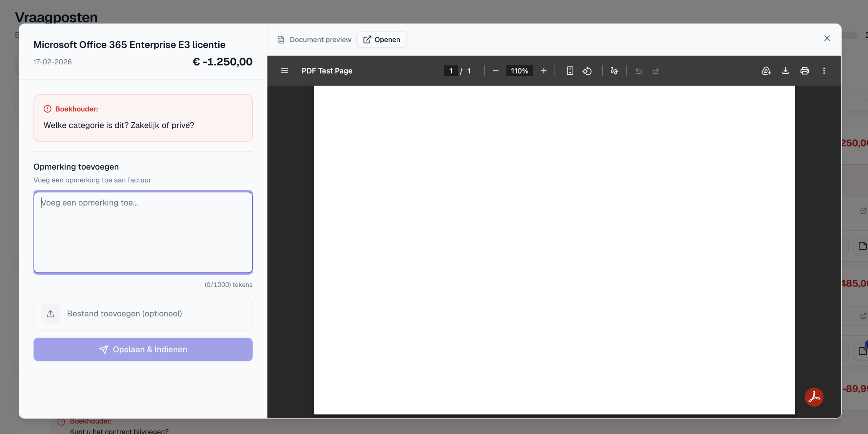Click the fit to page icon

(570, 71)
